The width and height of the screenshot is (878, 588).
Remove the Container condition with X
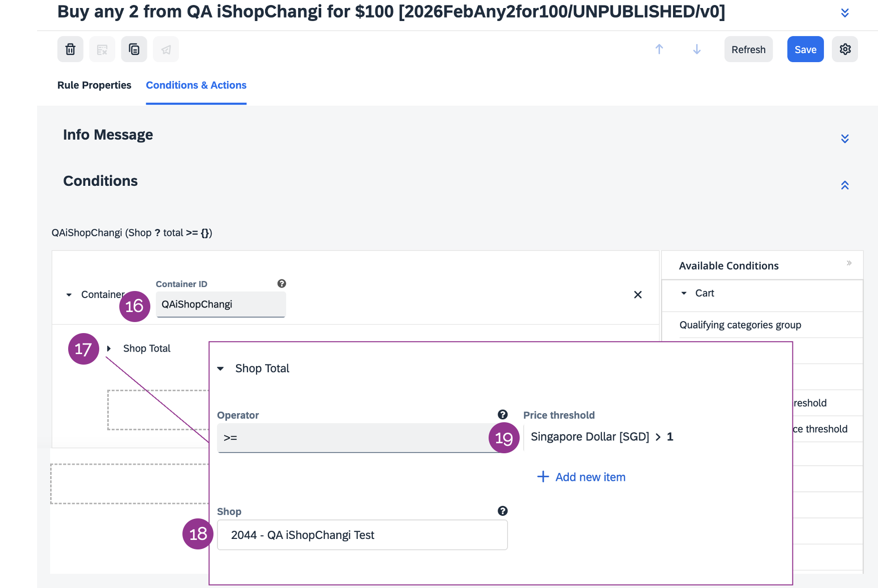coord(637,295)
